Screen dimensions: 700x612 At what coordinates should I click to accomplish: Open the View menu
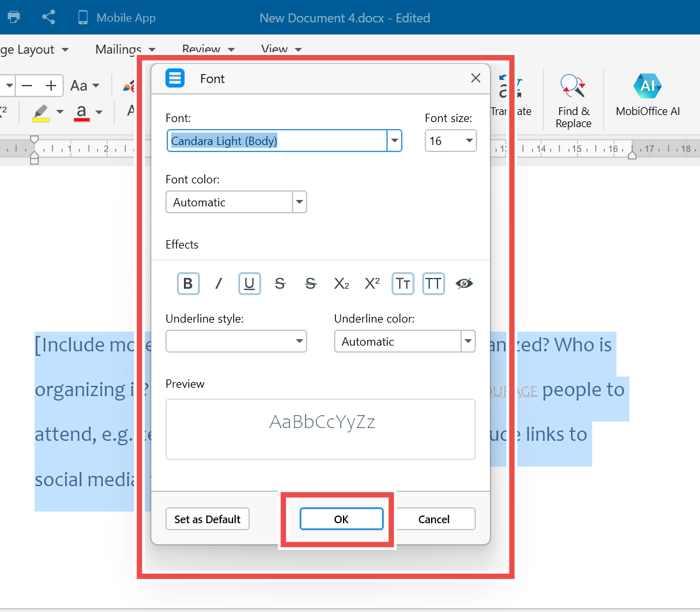pos(281,49)
